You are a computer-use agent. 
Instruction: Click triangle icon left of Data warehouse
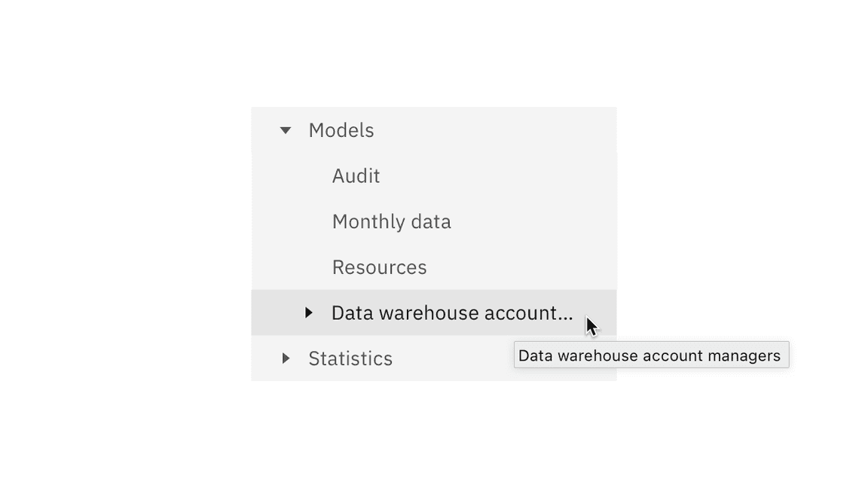[308, 313]
